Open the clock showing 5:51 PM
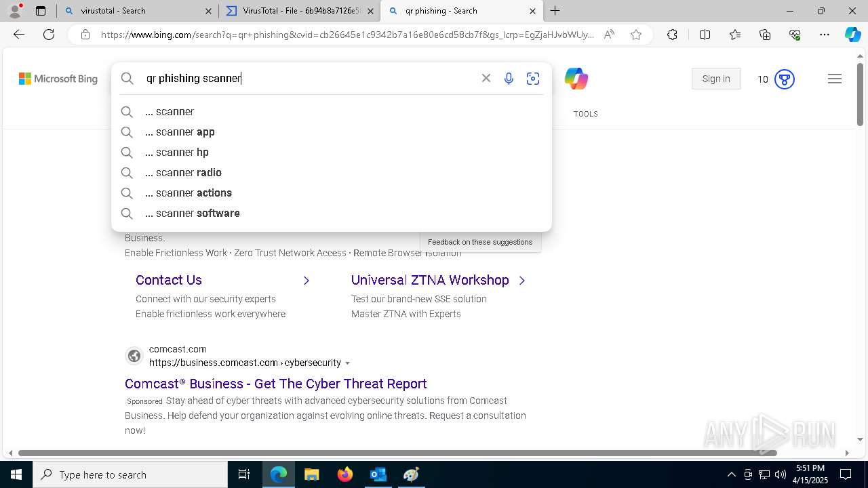 coord(811,474)
